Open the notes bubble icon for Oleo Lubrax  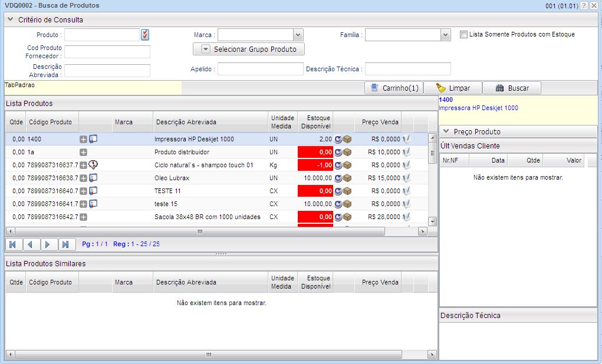coord(91,178)
